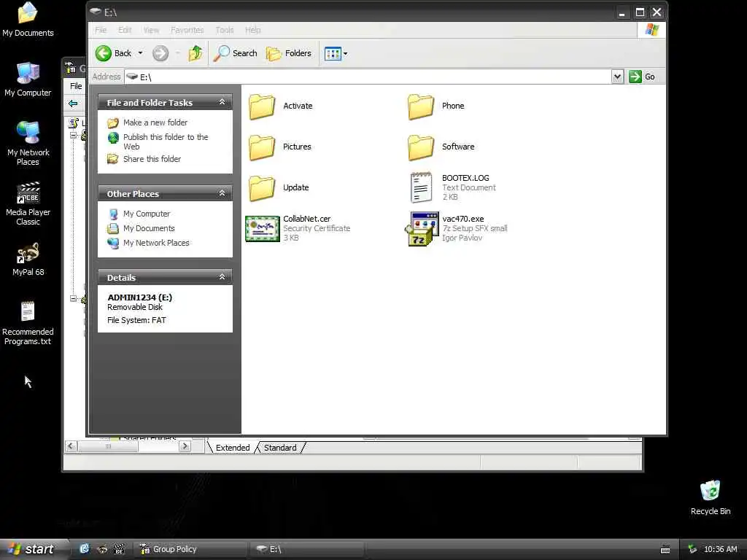Open the Help menu
Screen dimensions: 747x560
[x=253, y=30]
